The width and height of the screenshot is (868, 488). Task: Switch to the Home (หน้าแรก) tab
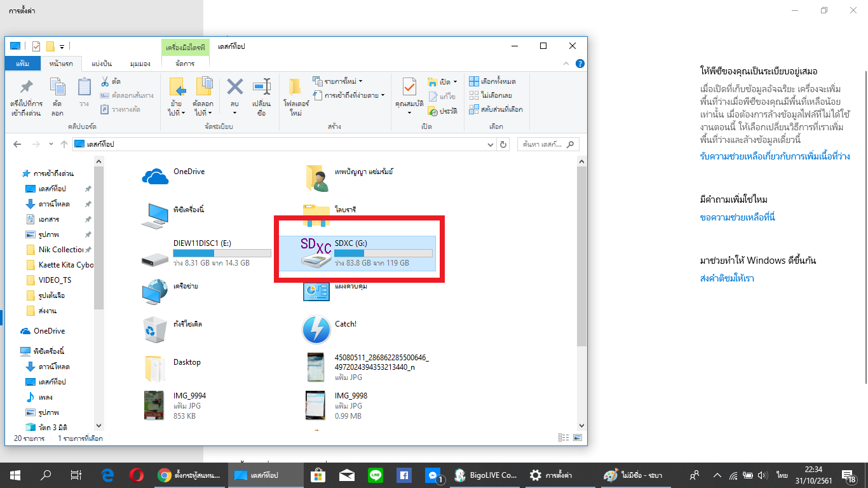point(61,64)
